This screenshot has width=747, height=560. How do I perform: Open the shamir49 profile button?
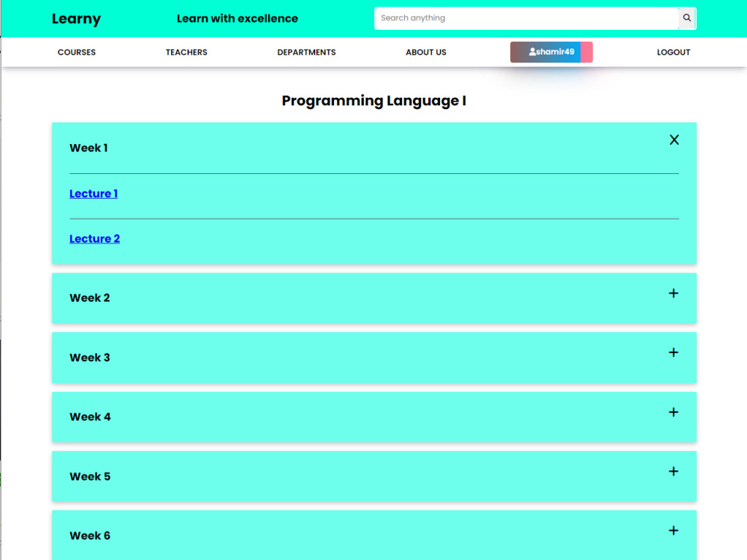coord(551,52)
